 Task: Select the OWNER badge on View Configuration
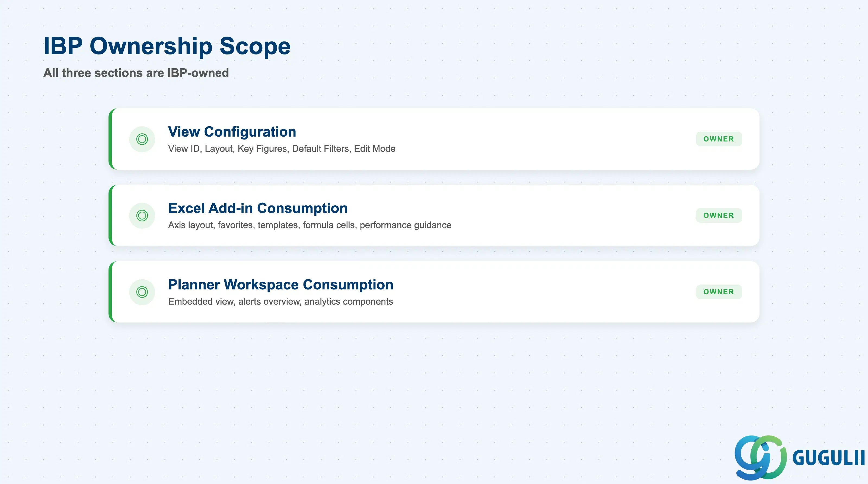point(719,139)
